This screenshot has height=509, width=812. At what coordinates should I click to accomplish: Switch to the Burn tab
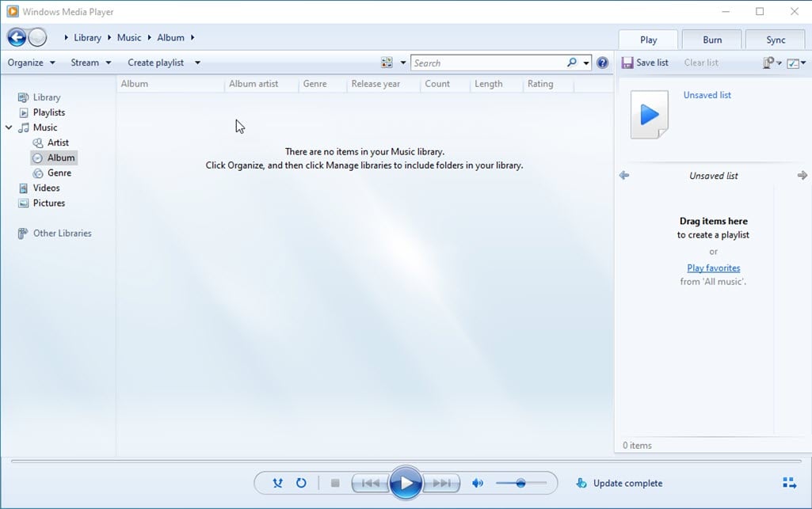pos(712,40)
